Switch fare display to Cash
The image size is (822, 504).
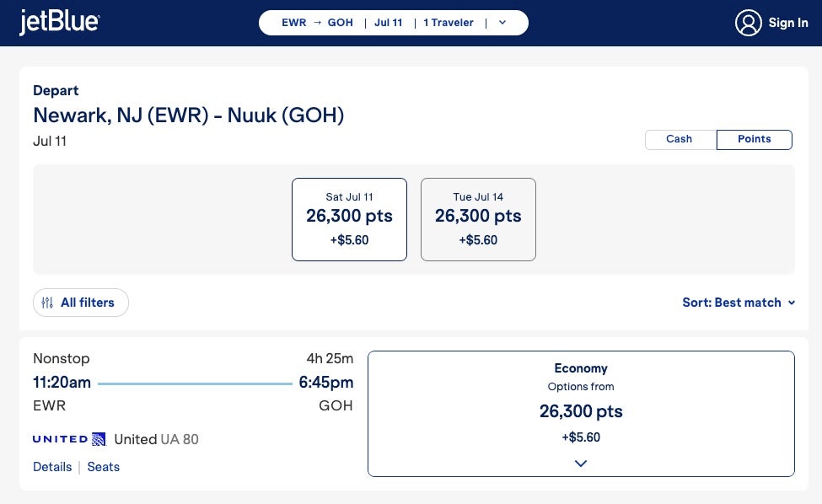pyautogui.click(x=679, y=139)
